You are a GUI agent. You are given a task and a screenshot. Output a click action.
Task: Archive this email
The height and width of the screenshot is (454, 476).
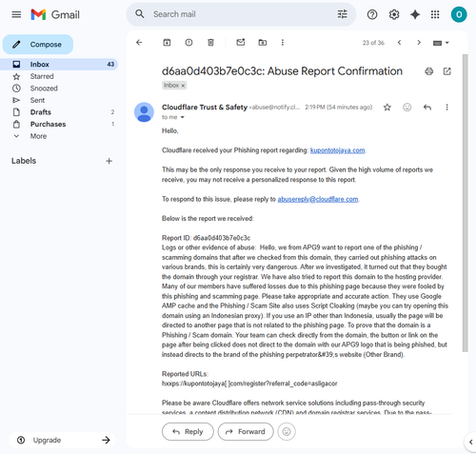pos(167,43)
